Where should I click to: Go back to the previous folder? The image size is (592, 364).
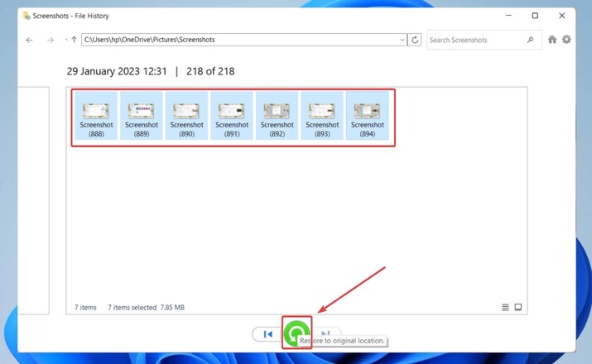30,40
